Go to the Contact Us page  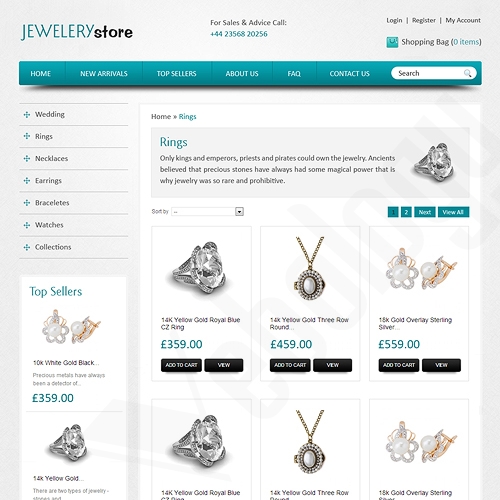coord(350,74)
